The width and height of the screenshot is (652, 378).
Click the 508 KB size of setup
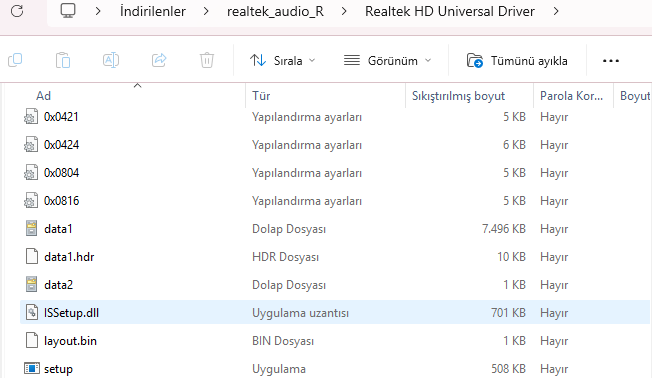508,368
